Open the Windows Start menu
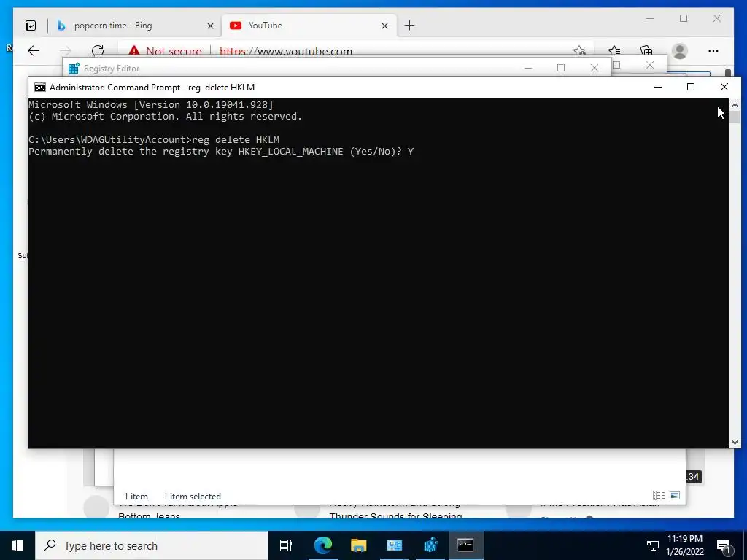 coord(18,545)
